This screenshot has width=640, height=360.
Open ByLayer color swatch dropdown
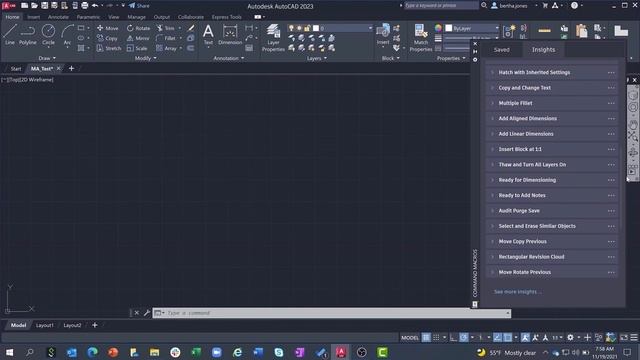tap(472, 28)
